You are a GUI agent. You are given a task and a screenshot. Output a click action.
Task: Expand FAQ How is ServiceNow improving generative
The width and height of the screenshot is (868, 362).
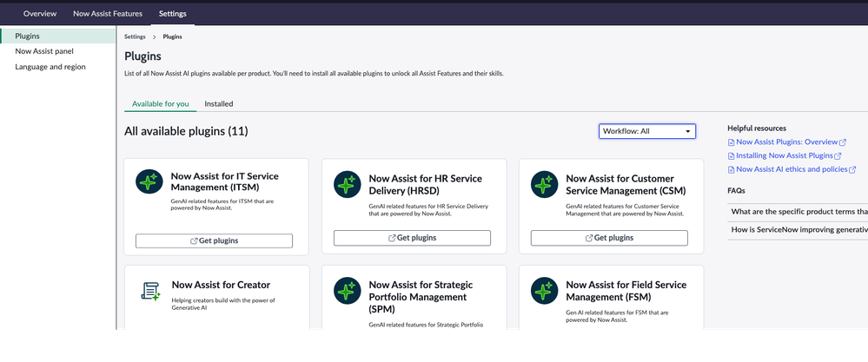point(798,229)
